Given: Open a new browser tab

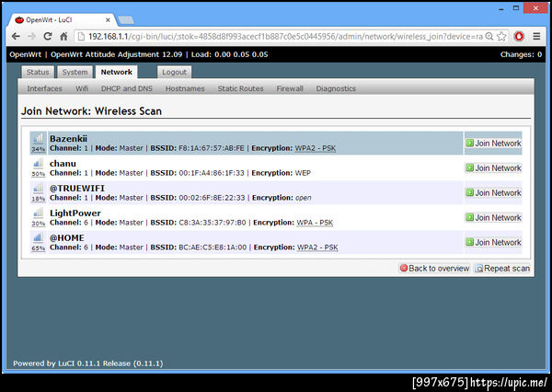Looking at the screenshot, I should coord(126,20).
